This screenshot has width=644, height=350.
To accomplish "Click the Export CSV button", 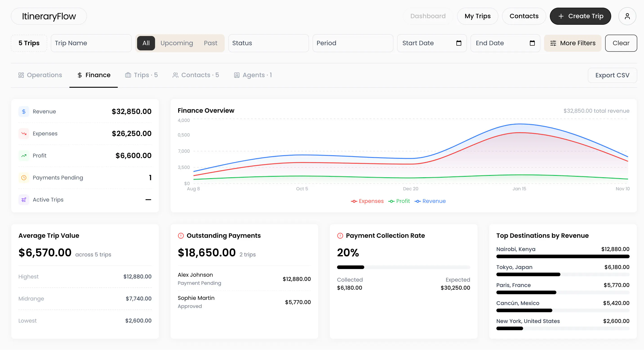I will 612,75.
